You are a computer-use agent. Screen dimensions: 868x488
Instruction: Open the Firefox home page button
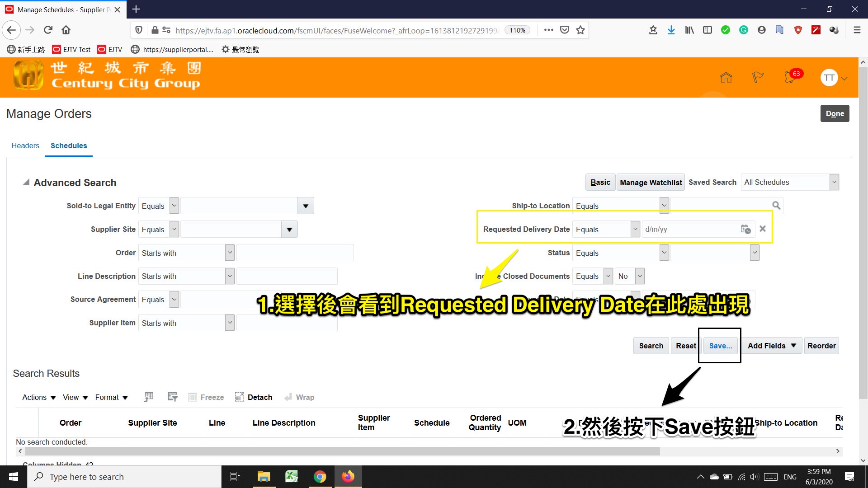(66, 30)
